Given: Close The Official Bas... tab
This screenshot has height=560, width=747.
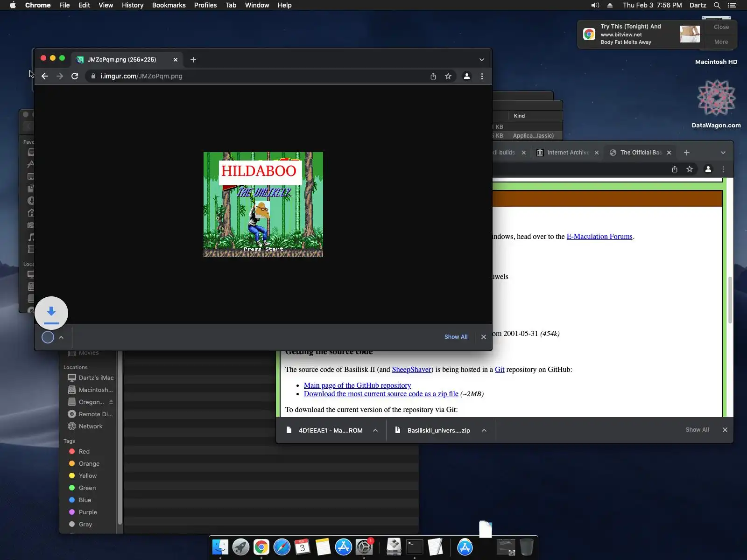Looking at the screenshot, I should tap(669, 153).
